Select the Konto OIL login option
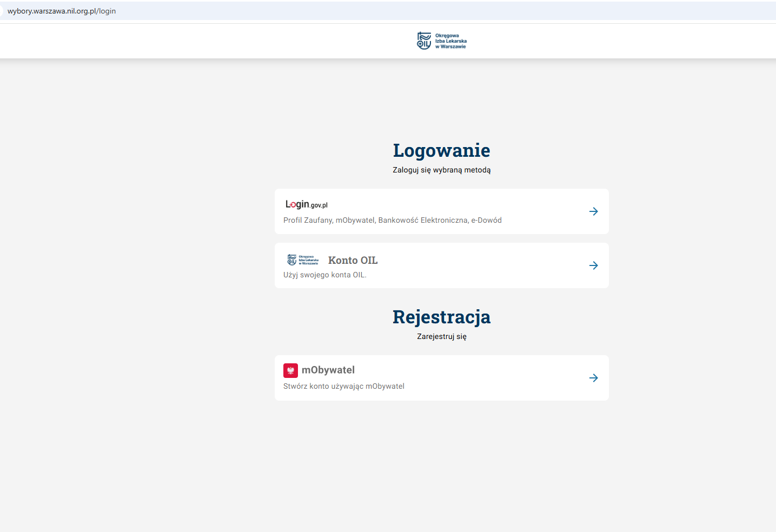This screenshot has height=532, width=776. pyautogui.click(x=441, y=265)
